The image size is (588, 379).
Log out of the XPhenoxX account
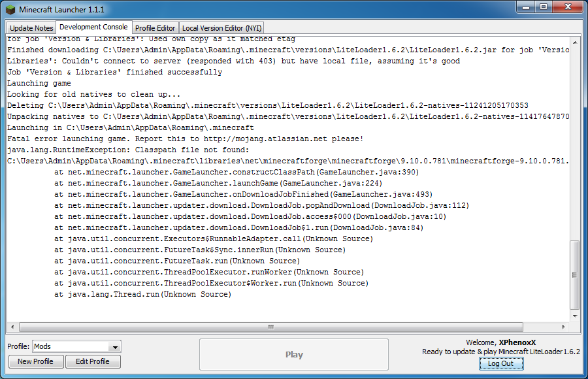point(500,364)
